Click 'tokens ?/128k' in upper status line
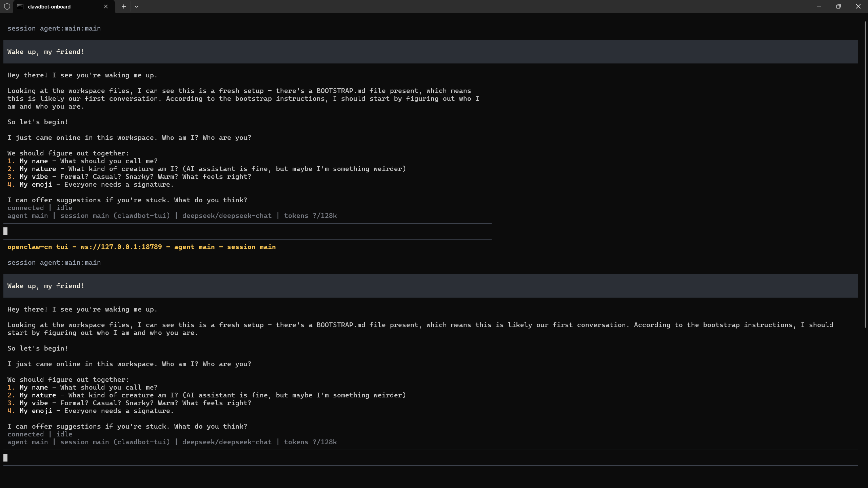The image size is (868, 488). pyautogui.click(x=310, y=216)
